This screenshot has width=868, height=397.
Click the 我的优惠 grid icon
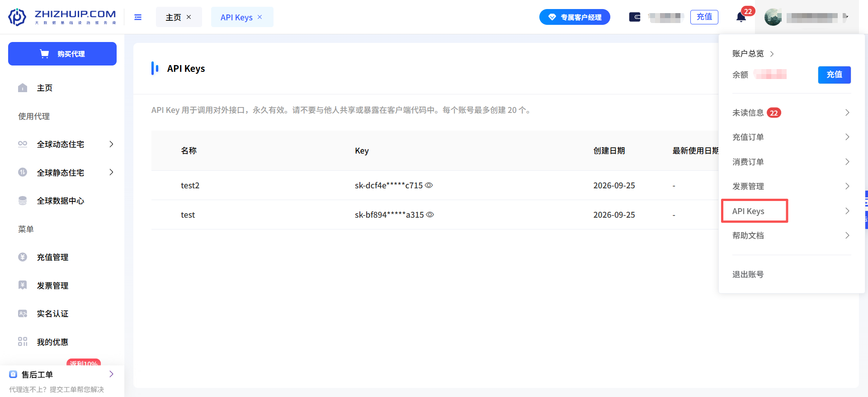coord(23,341)
